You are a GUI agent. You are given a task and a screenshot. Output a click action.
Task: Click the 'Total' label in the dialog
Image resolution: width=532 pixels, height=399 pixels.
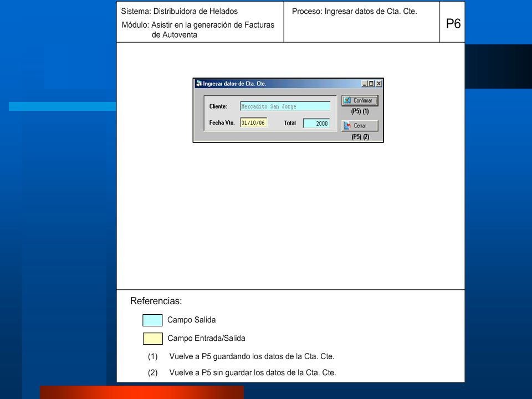click(290, 123)
